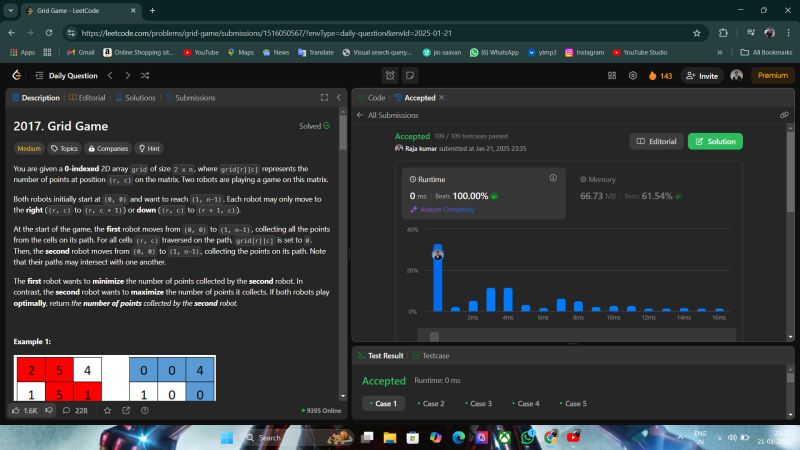This screenshot has width=800, height=450.
Task: Open the YouTube bookmark
Action: point(201,52)
